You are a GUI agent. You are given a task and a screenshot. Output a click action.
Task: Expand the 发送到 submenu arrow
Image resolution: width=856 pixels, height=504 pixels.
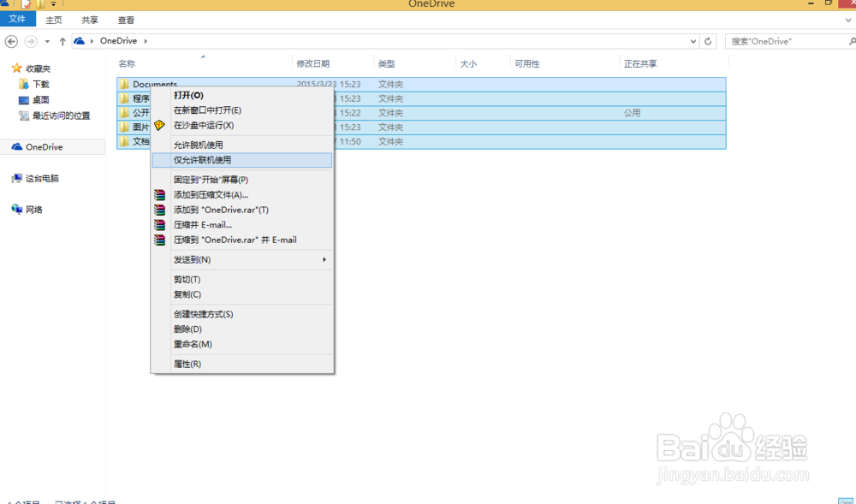324,259
